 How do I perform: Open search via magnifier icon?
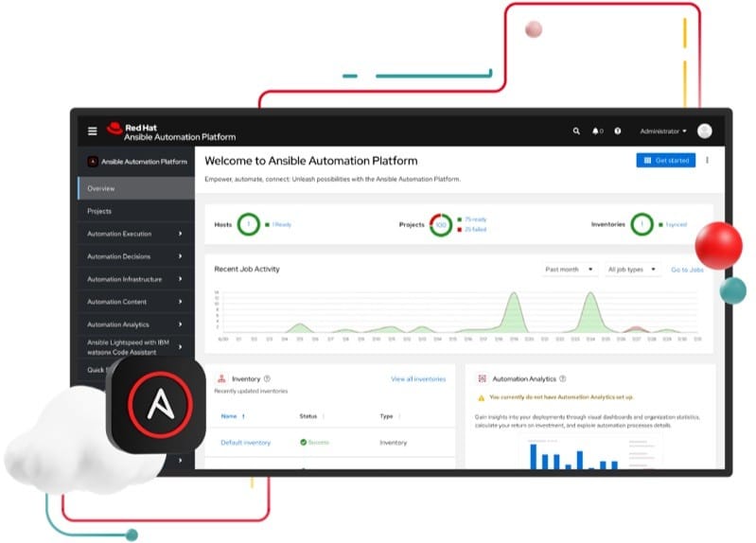(x=576, y=131)
